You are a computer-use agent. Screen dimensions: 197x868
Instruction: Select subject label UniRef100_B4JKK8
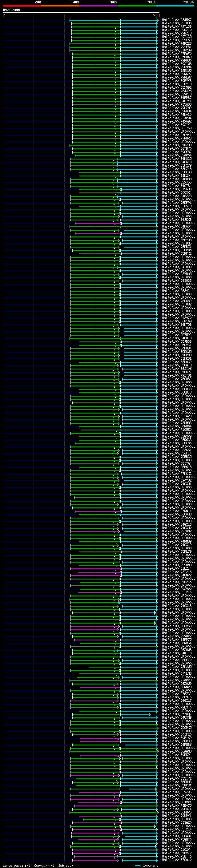177,220
